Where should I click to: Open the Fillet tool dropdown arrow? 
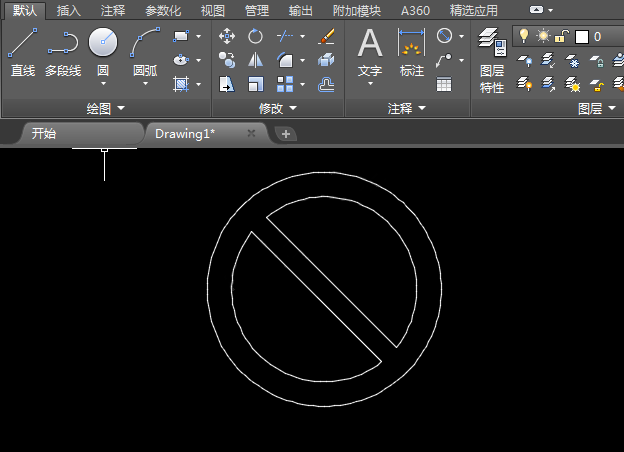302,60
